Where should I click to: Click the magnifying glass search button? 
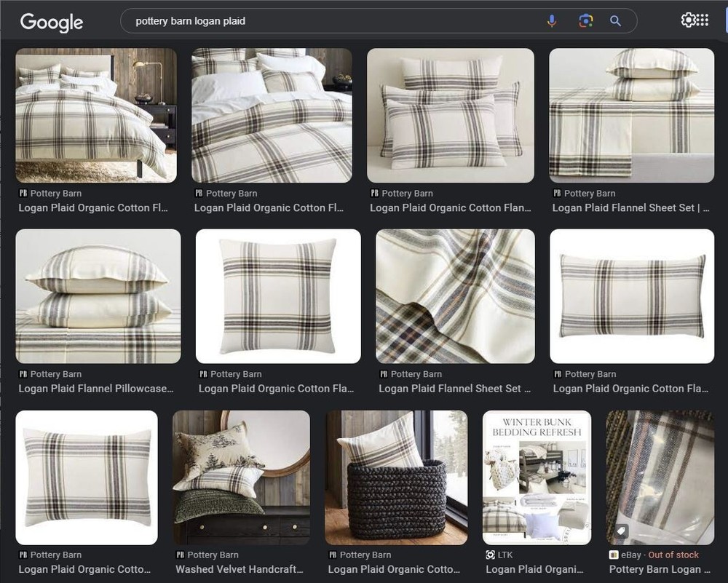click(616, 21)
